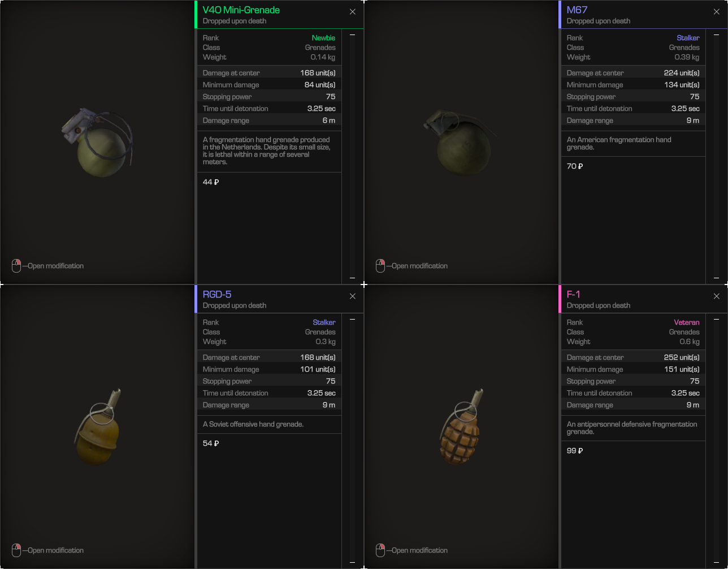Click the Veteran rank label on F-1
The width and height of the screenshot is (728, 569).
[687, 322]
